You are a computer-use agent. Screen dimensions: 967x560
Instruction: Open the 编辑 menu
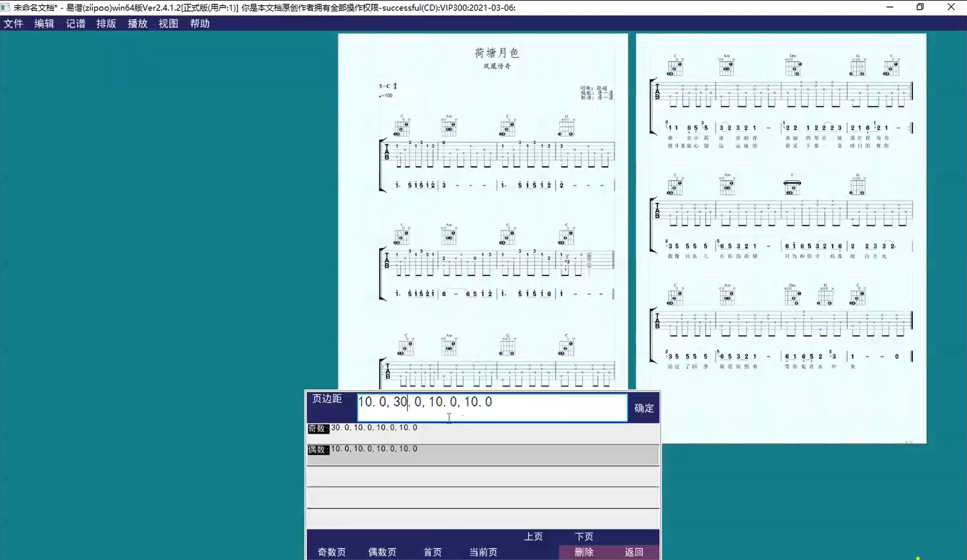44,24
